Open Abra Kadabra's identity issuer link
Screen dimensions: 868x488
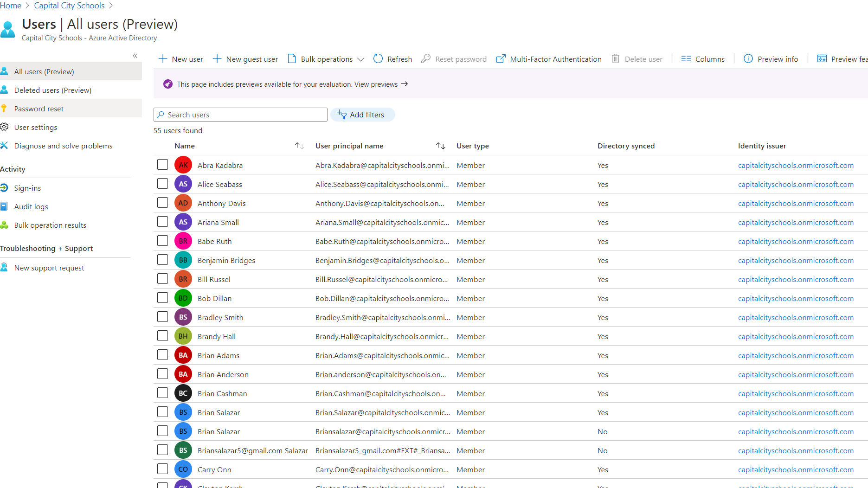(796, 165)
